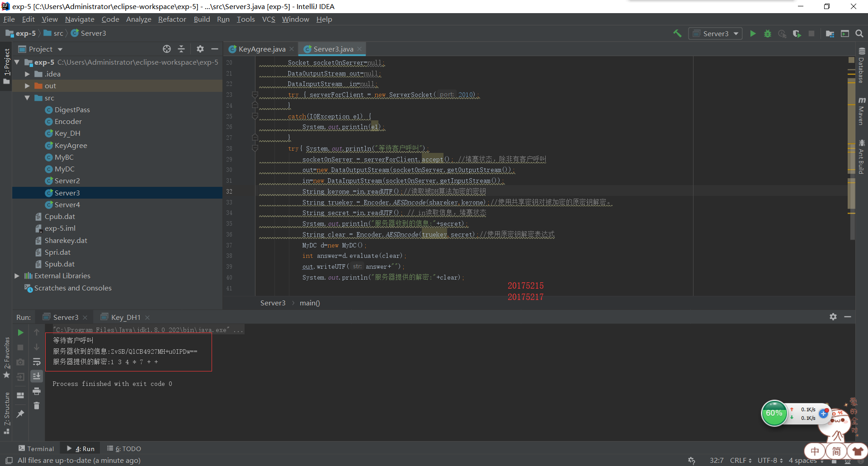Click line position 32:7 in status bar

click(x=717, y=461)
